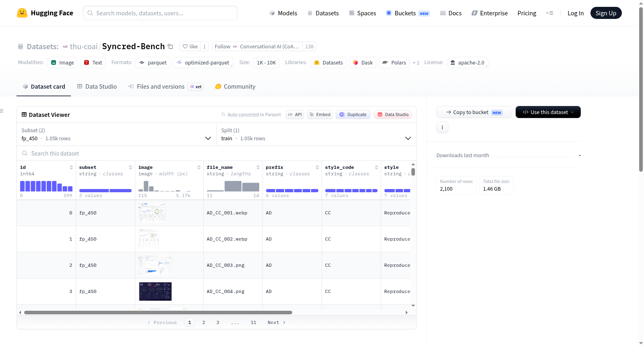This screenshot has width=644, height=347.
Task: Open the thu-coai organization link
Action: tap(84, 46)
